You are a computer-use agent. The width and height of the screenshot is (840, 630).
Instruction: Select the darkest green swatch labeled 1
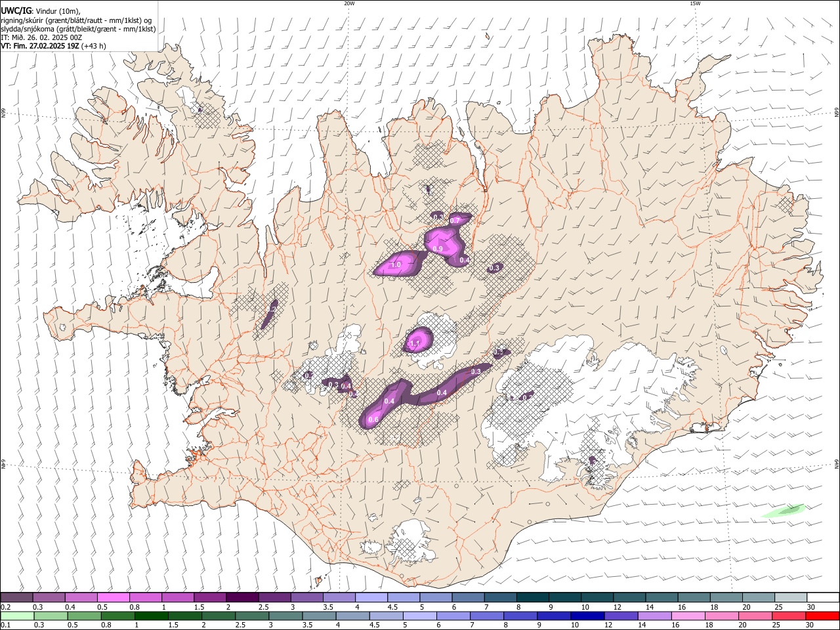[x=152, y=616]
